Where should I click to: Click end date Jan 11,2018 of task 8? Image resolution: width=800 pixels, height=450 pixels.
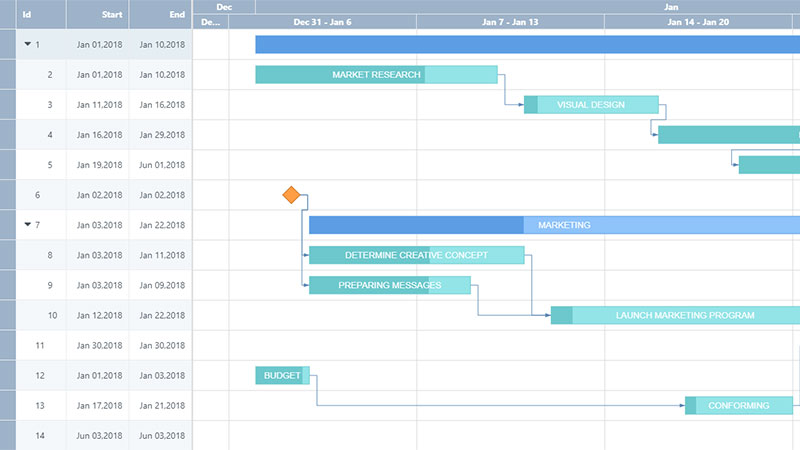click(x=162, y=255)
